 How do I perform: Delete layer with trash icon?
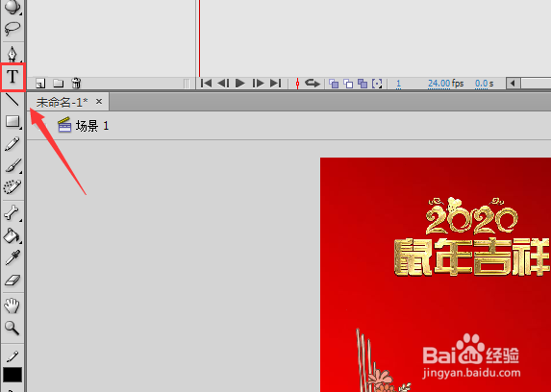click(76, 83)
